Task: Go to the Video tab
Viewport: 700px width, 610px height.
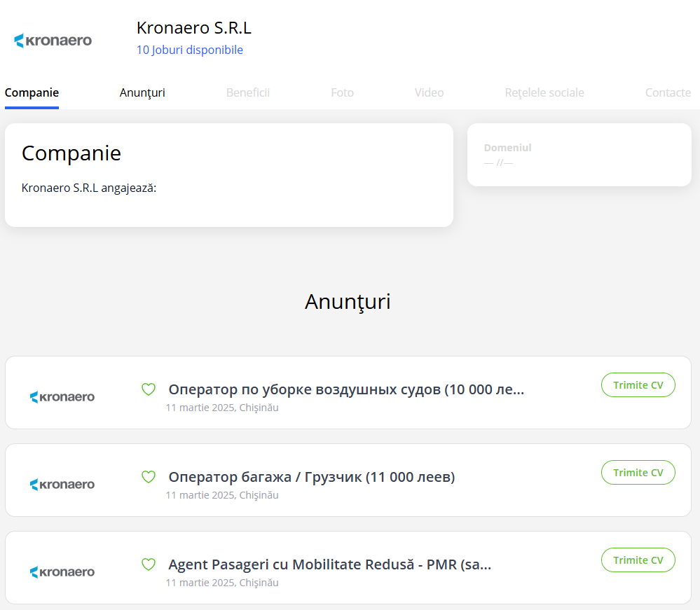Action: (429, 92)
